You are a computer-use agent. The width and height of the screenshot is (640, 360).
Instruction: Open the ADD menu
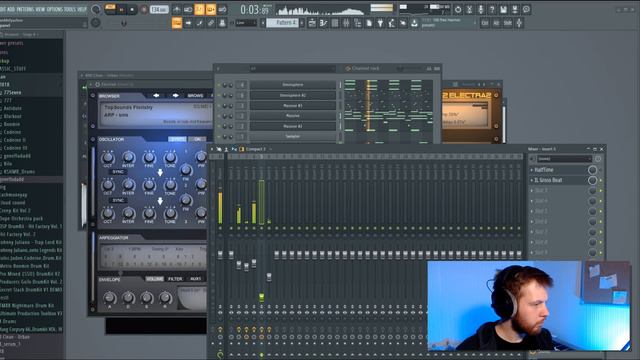(11, 9)
